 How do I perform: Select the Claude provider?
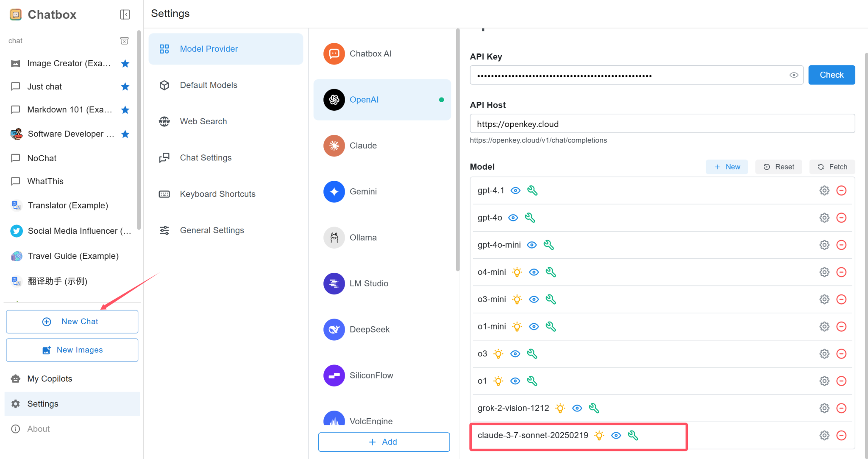382,146
